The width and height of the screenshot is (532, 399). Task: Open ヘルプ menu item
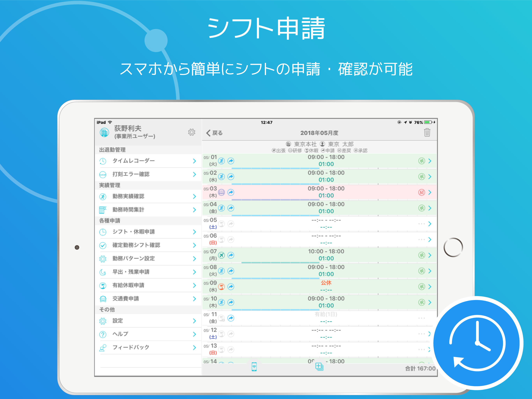(x=148, y=334)
